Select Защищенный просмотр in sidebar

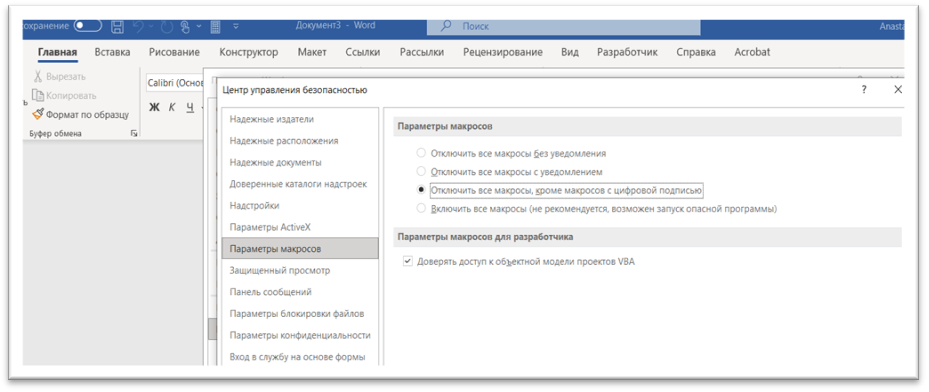300,271
